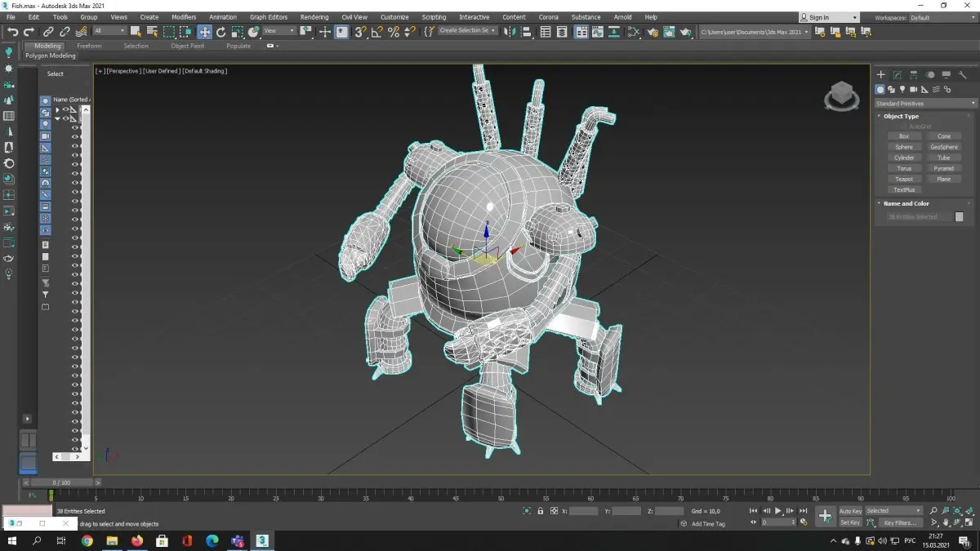Open the selection filter All dropdown

click(x=109, y=31)
